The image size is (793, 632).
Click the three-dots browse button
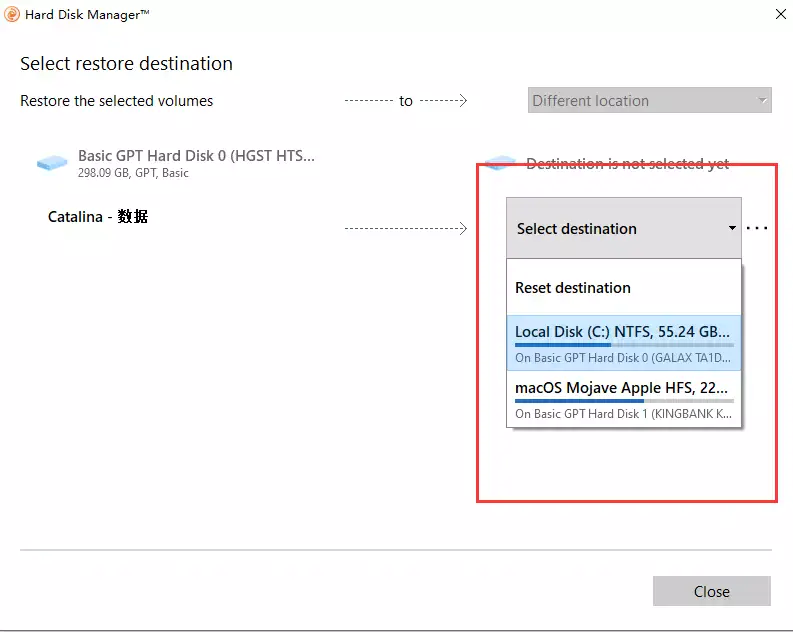tap(757, 228)
